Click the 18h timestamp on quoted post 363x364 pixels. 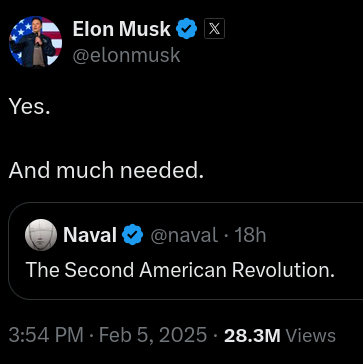tap(250, 235)
